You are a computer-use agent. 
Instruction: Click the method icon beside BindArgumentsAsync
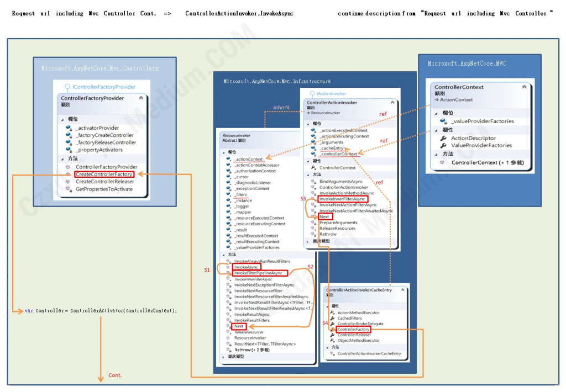click(x=313, y=182)
